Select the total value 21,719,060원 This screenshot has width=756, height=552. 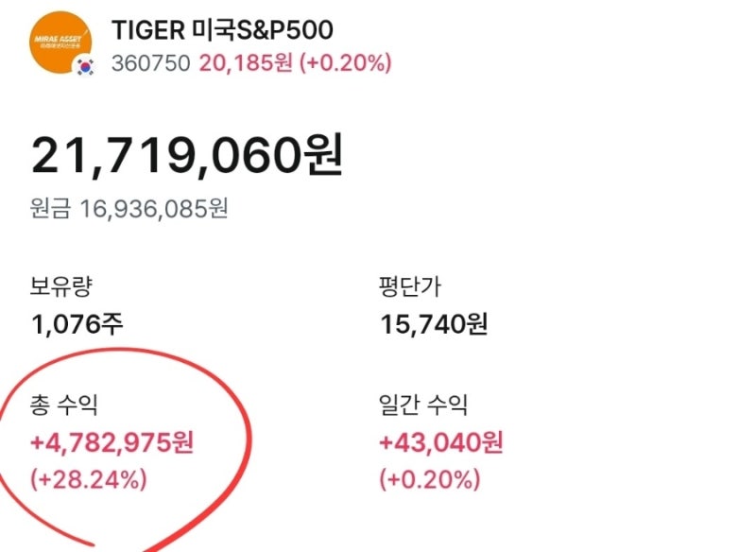[189, 154]
